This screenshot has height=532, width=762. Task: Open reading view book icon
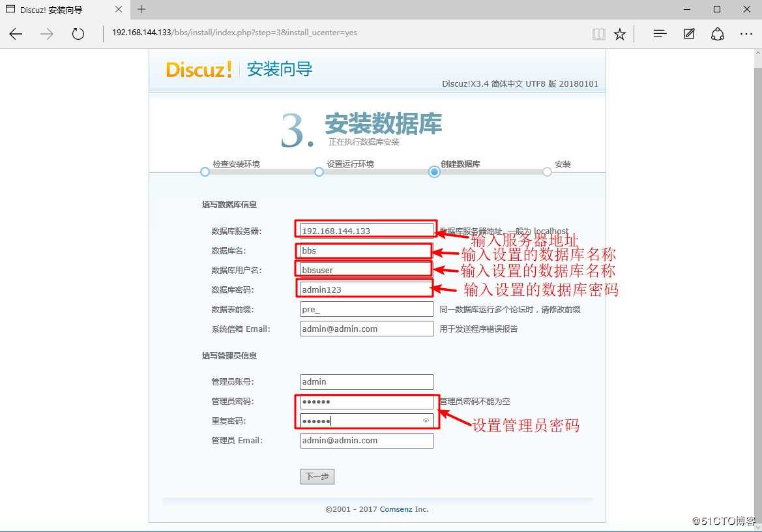[x=598, y=33]
